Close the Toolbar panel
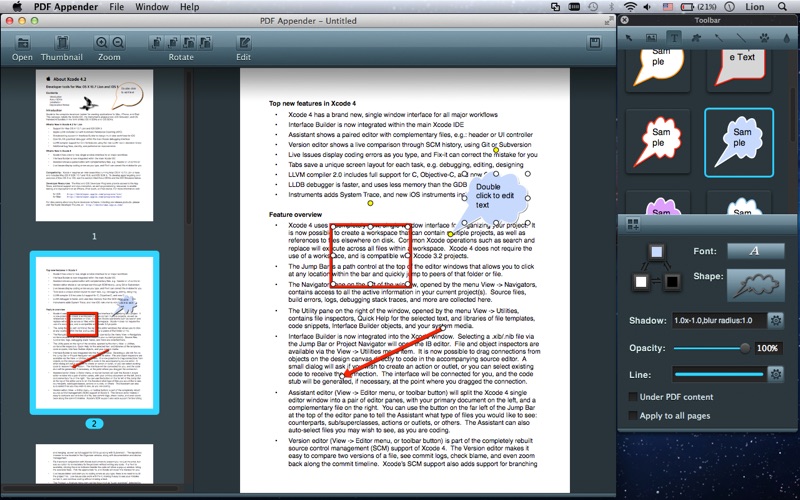Viewport: 800px width, 500px height. [x=624, y=20]
